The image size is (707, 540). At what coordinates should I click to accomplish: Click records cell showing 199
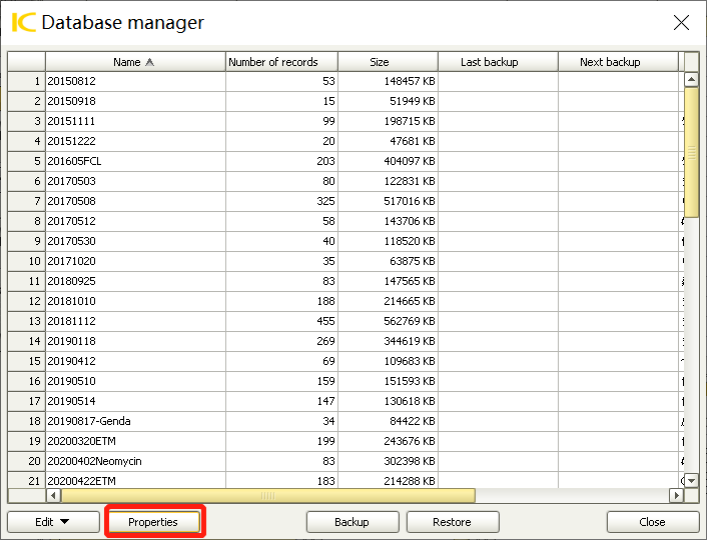tap(282, 441)
